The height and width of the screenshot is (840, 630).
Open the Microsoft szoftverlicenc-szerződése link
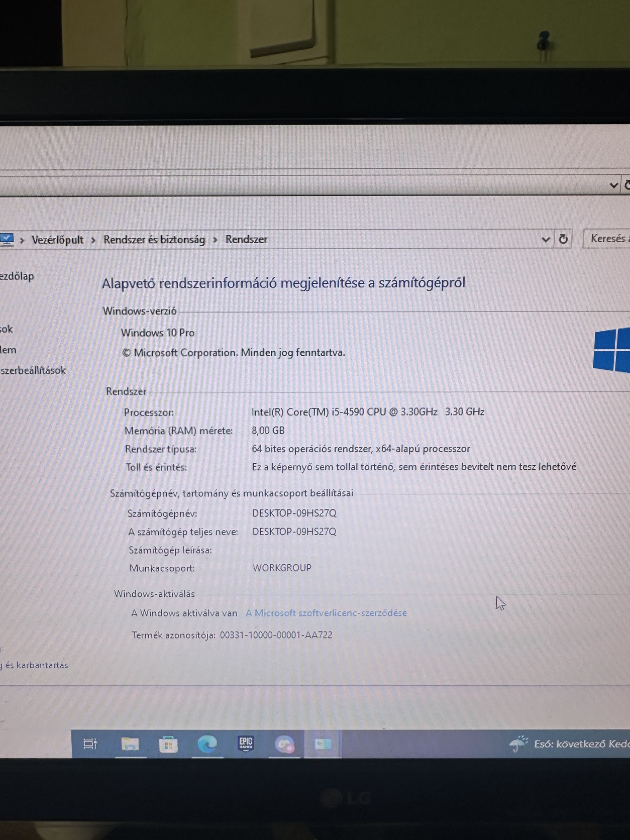[326, 613]
